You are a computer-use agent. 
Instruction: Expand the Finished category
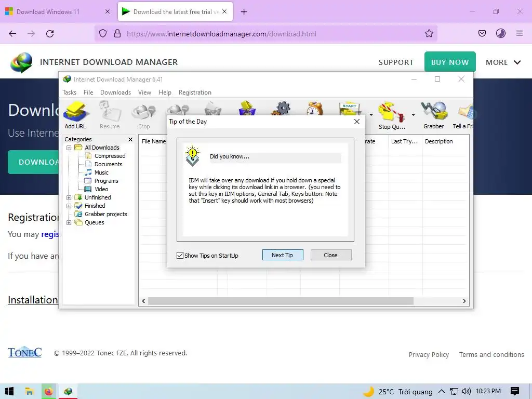[69, 206]
